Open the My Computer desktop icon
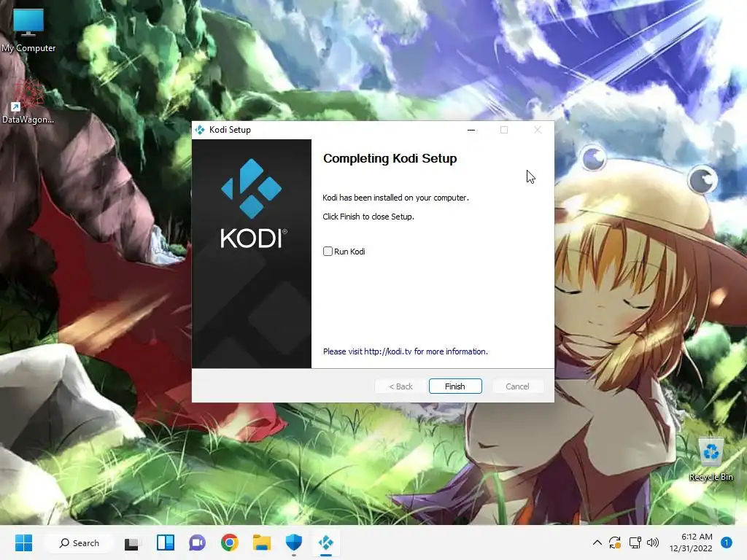747x560 pixels. pos(28,30)
